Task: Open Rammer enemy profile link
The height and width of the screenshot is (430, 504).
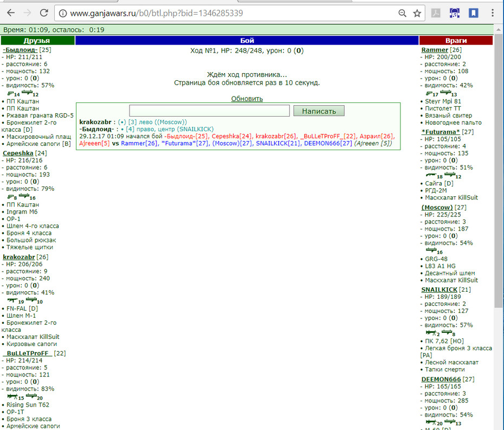Action: pos(435,50)
